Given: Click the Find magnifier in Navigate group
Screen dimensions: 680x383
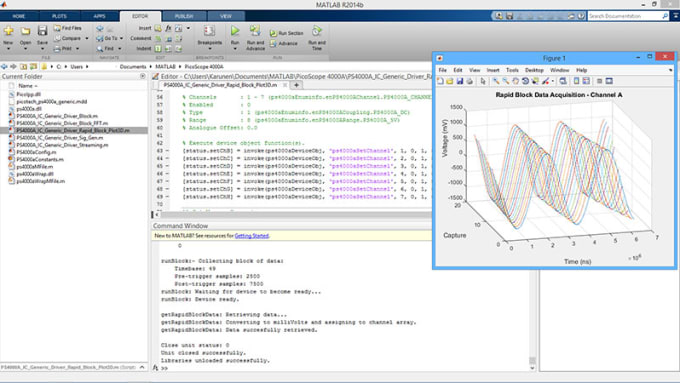Looking at the screenshot, I should coord(100,49).
